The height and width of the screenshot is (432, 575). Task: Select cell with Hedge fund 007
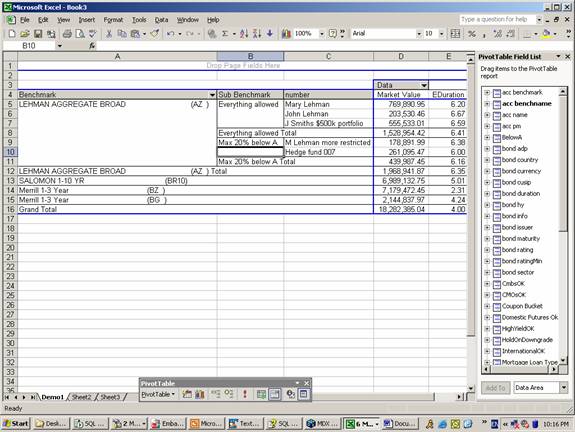[328, 152]
